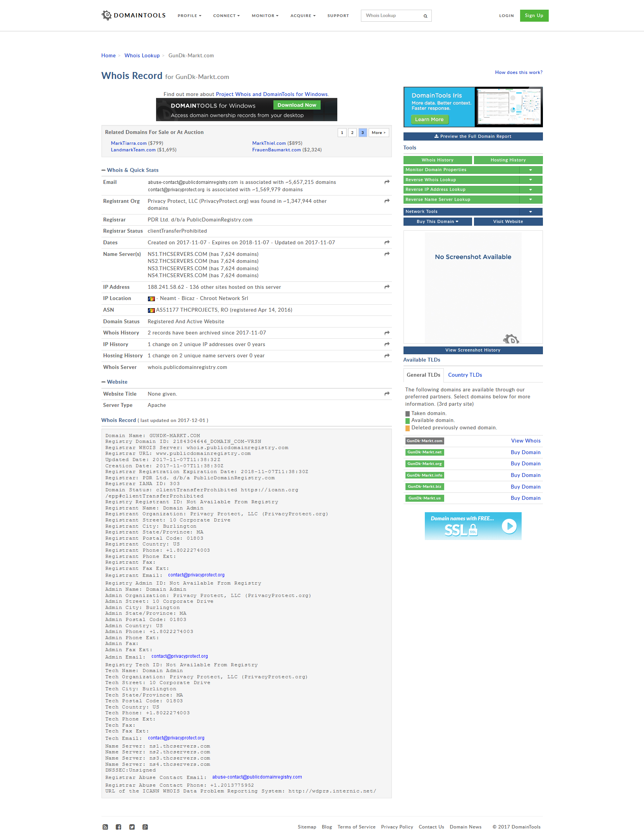Open the Home breadcrumb link
The height and width of the screenshot is (837, 644).
point(108,55)
